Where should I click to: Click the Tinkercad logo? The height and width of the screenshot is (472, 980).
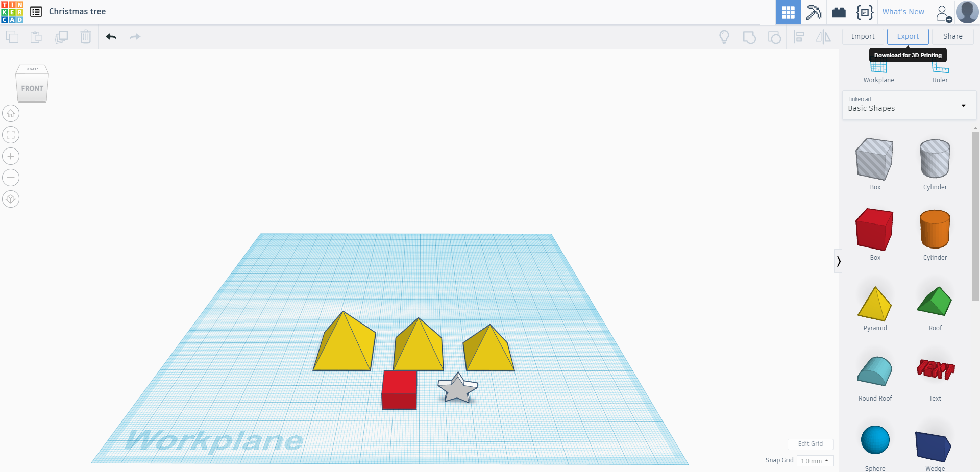[x=12, y=12]
